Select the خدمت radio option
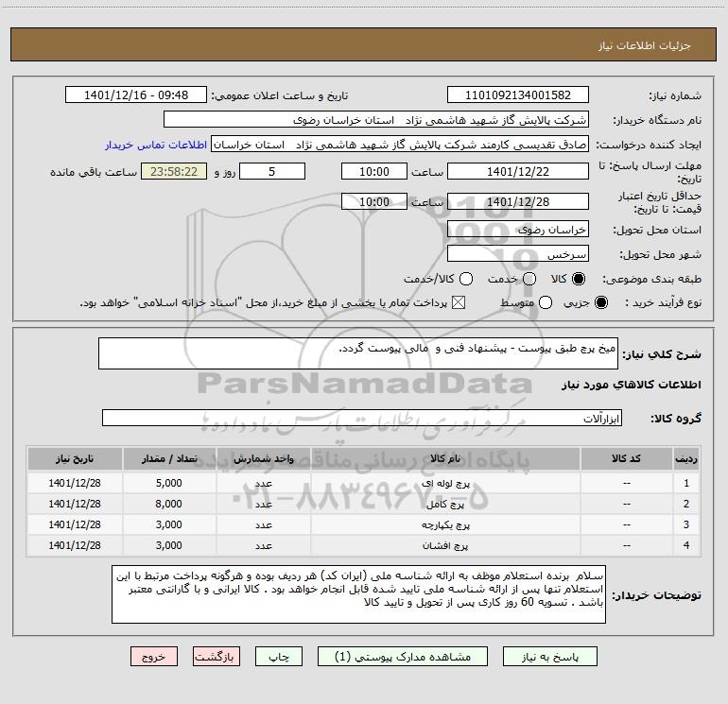The width and height of the screenshot is (728, 704). click(529, 279)
